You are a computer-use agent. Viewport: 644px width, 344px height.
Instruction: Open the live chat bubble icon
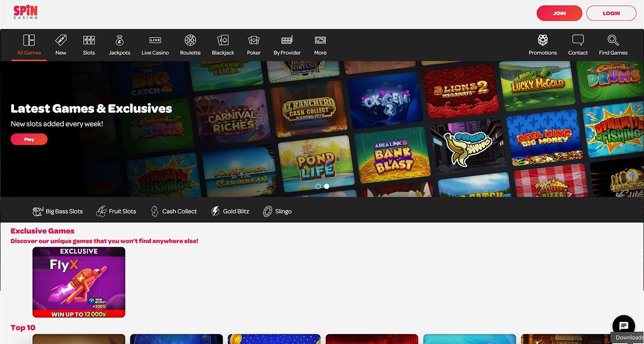pyautogui.click(x=624, y=326)
